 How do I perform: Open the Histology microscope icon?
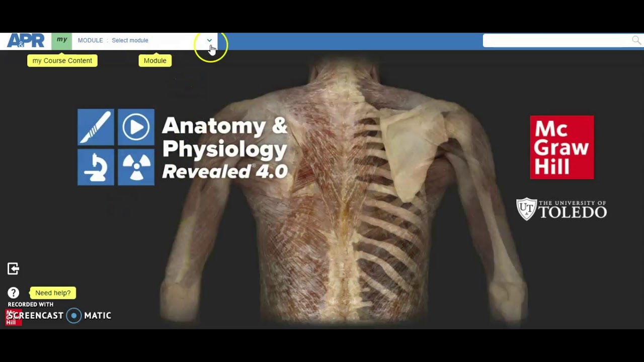(96, 167)
